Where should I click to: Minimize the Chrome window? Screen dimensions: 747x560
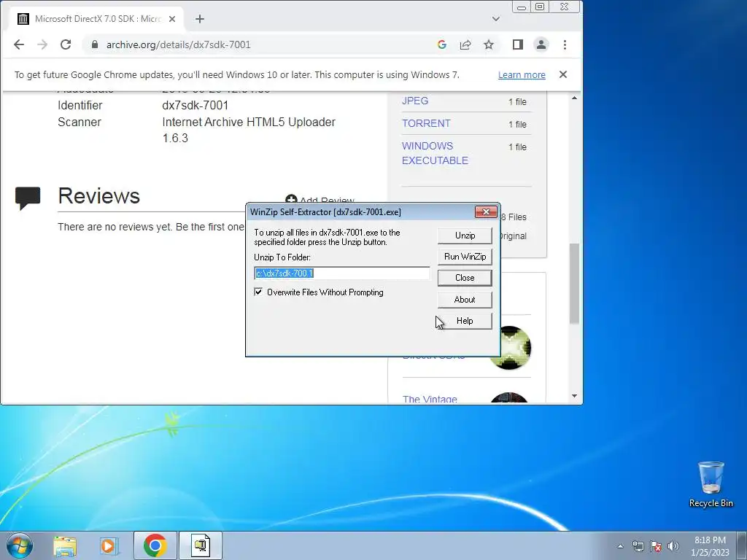(x=522, y=7)
